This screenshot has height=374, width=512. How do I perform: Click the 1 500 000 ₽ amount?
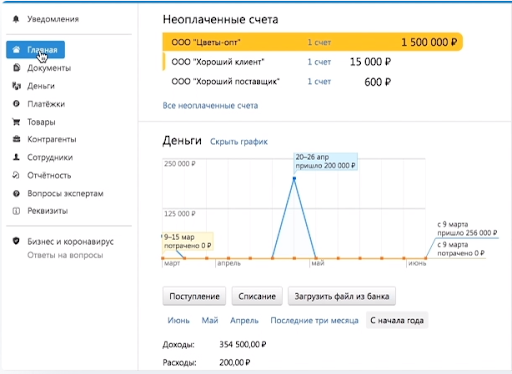point(429,42)
